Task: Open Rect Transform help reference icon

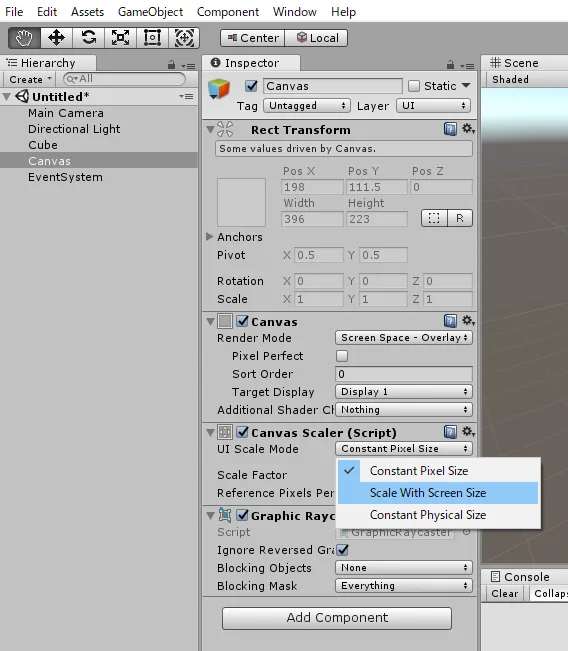Action: [450, 129]
